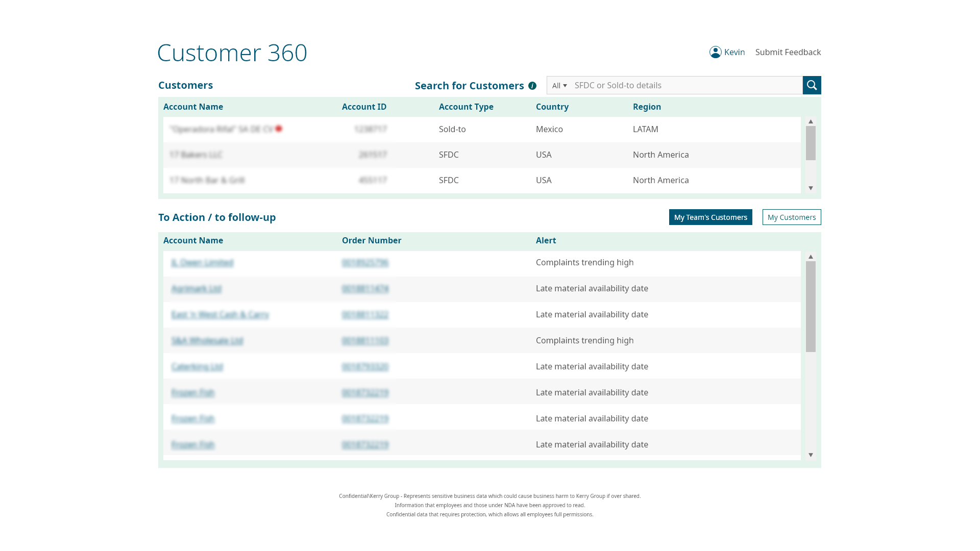Click the info icon beside Search for Customers

click(x=532, y=86)
